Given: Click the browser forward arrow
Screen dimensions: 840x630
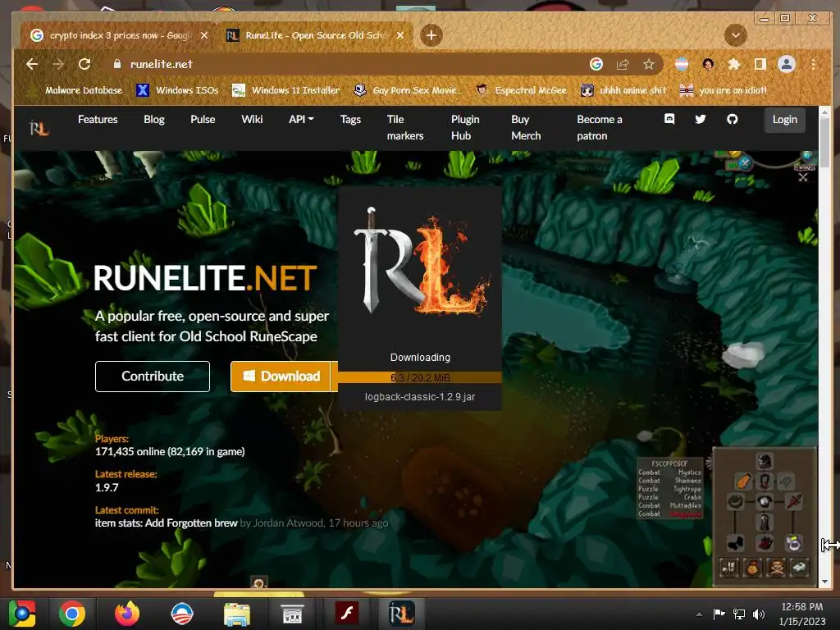Looking at the screenshot, I should pyautogui.click(x=58, y=64).
